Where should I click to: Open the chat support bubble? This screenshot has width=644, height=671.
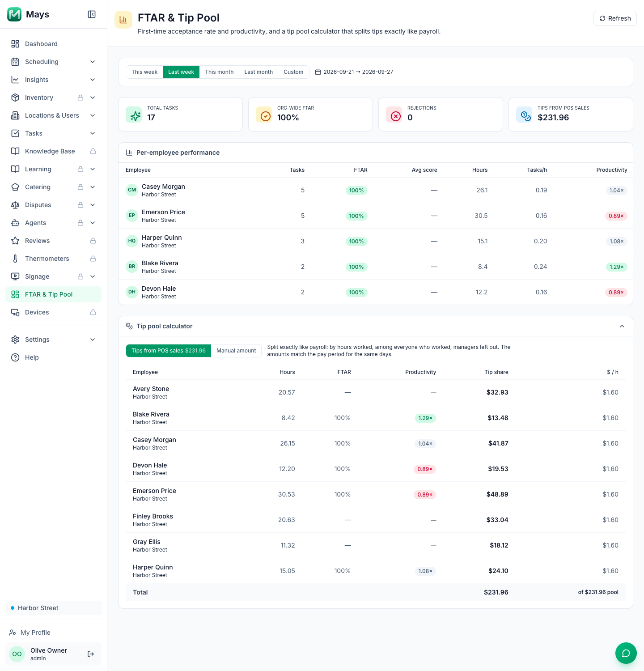click(626, 653)
